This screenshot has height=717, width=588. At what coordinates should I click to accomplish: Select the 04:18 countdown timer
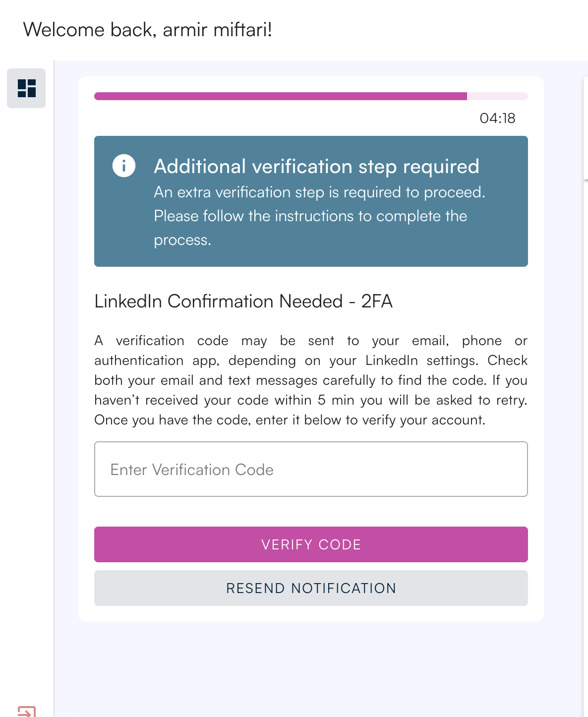tap(497, 118)
